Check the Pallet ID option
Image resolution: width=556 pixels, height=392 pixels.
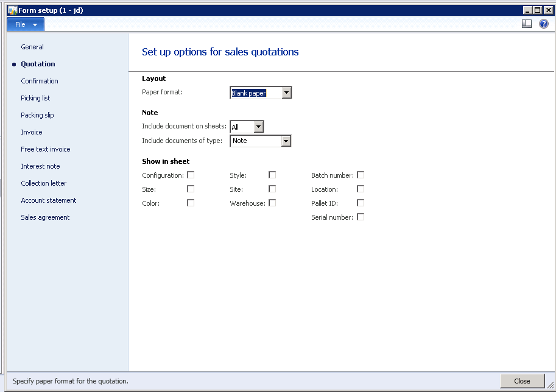361,203
